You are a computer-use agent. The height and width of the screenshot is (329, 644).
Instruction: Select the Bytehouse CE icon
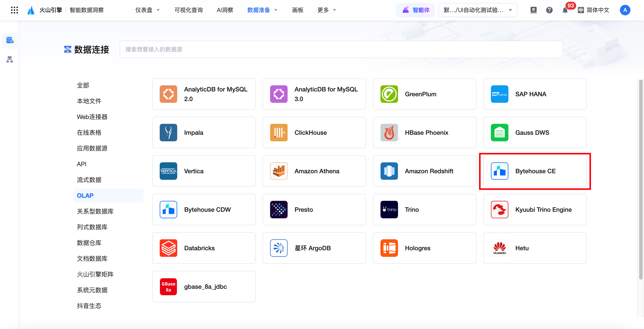point(499,171)
